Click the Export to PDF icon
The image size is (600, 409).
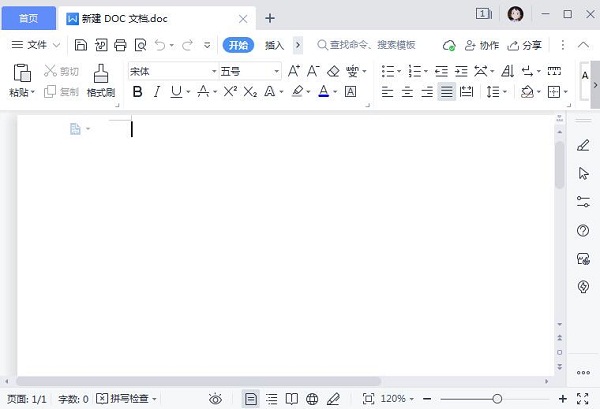pos(101,45)
